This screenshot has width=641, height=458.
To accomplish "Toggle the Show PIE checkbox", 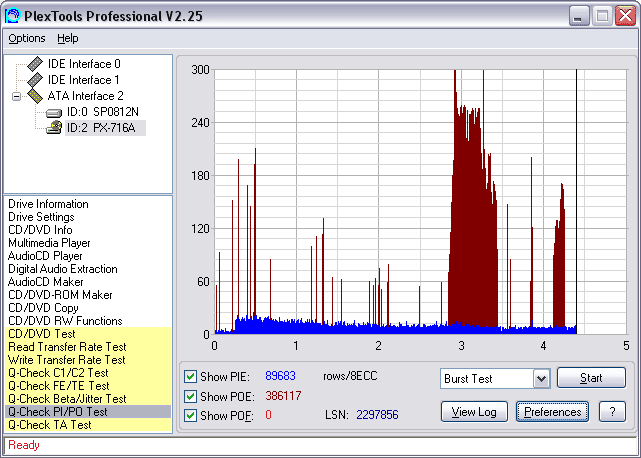I will tap(190, 376).
